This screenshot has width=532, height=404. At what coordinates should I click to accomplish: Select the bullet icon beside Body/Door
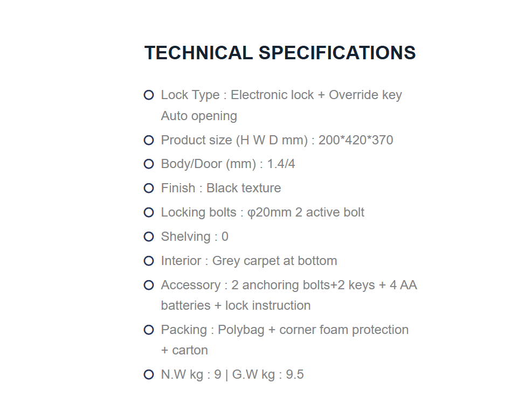coord(149,164)
